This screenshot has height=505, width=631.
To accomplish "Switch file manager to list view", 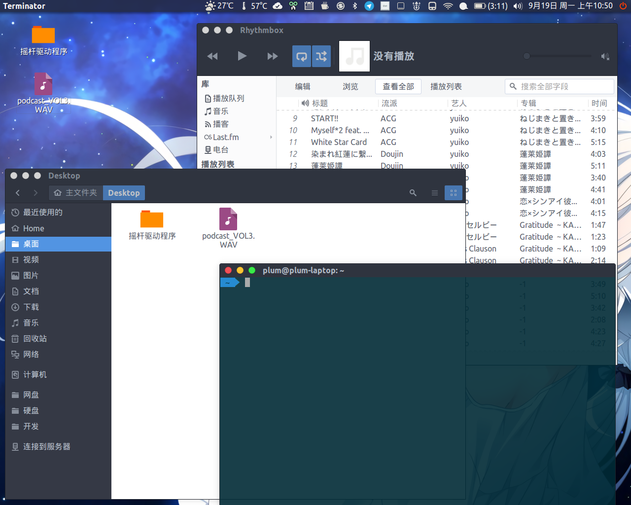I will click(x=435, y=193).
